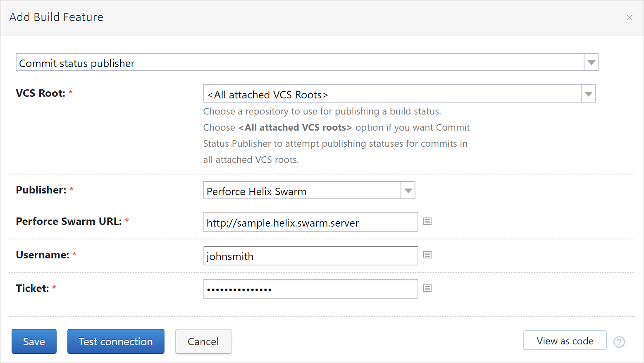The image size is (644, 363).
Task: Change the Publisher from Perforce Helix Swarm
Action: (302, 191)
